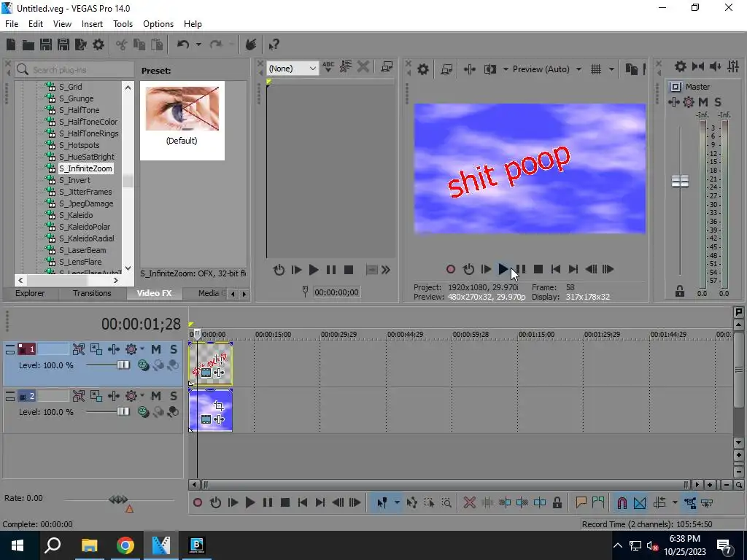Adjust track 1 Level slider
Viewport: 747px width, 560px height.
(123, 365)
